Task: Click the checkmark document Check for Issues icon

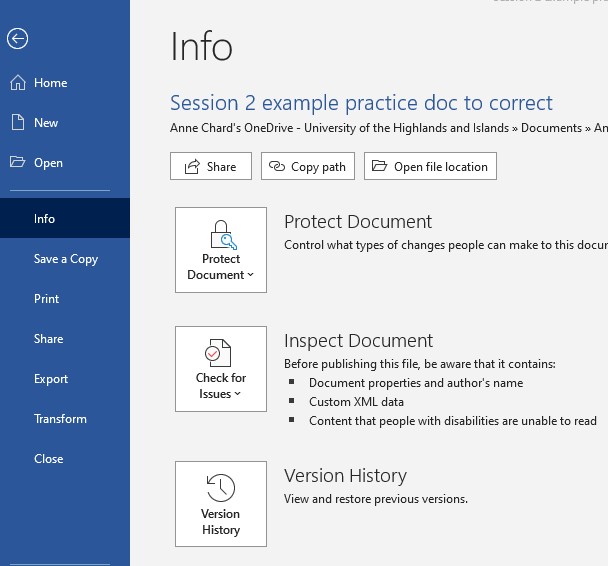Action: pyautogui.click(x=218, y=353)
